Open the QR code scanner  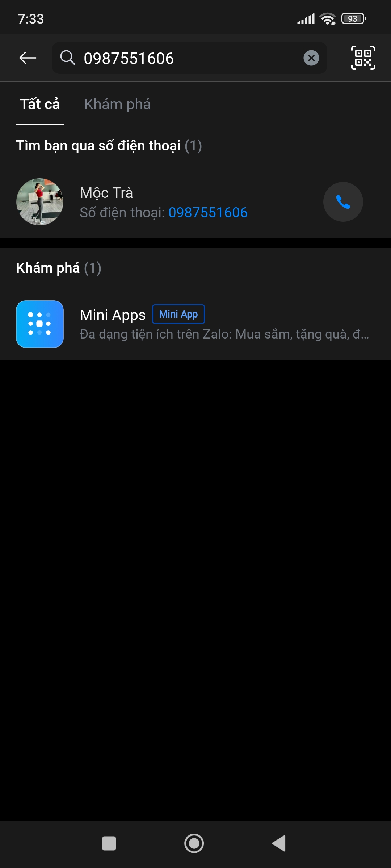363,58
